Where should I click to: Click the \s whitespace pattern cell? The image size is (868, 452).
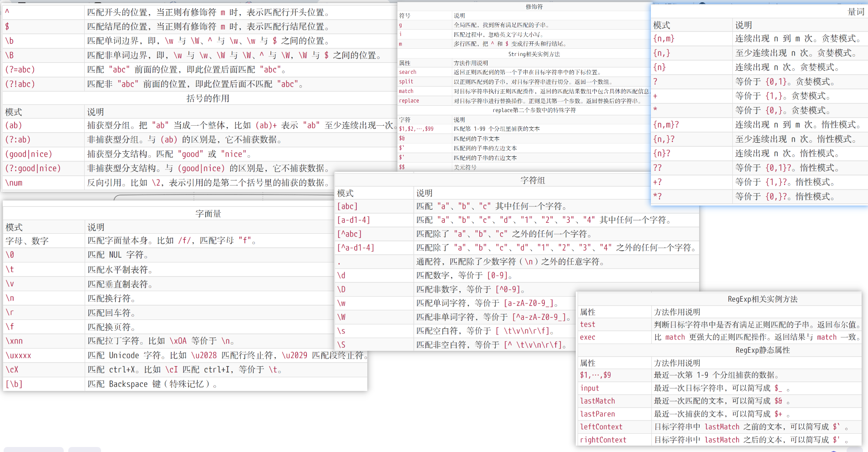click(341, 331)
